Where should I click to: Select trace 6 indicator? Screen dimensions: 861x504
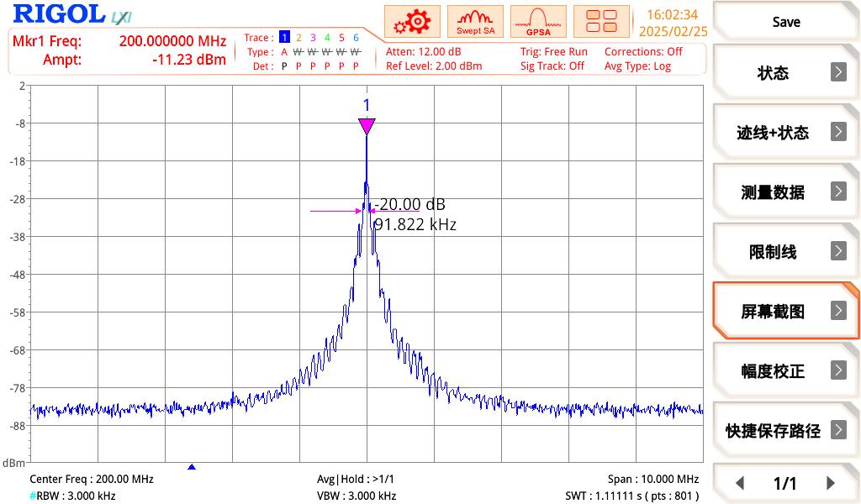point(356,38)
